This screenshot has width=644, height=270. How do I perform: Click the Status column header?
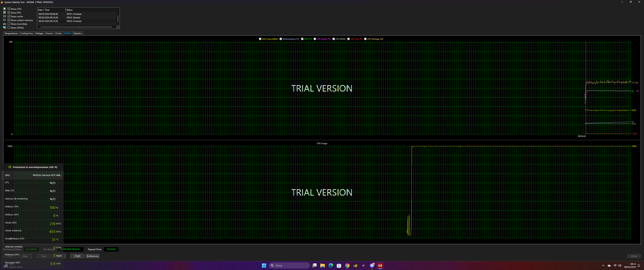[x=91, y=10]
